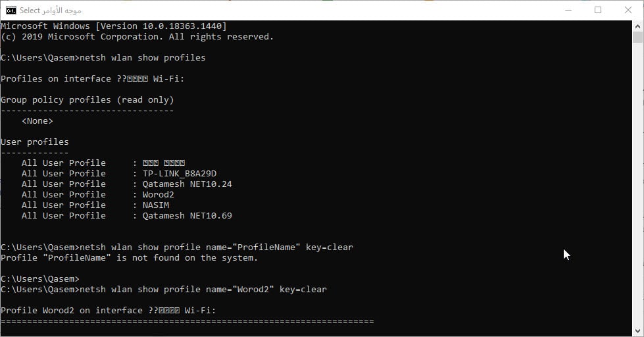Click the TP-LINK_B8A29D profile name
644x337 pixels.
tap(179, 173)
